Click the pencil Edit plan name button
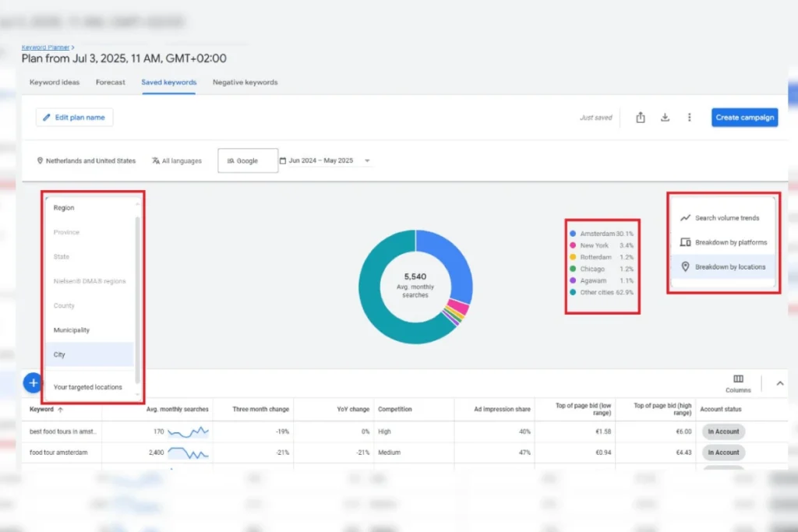This screenshot has height=532, width=798. 75,118
